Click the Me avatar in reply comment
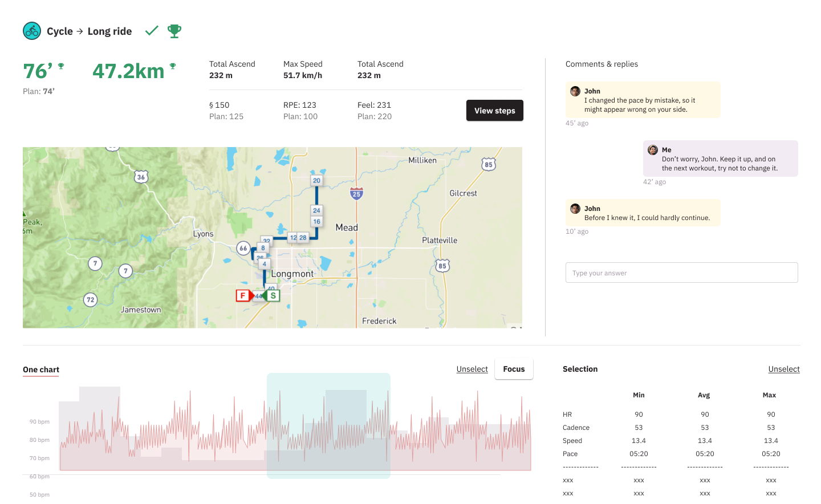This screenshot has width=821, height=504. pos(653,150)
